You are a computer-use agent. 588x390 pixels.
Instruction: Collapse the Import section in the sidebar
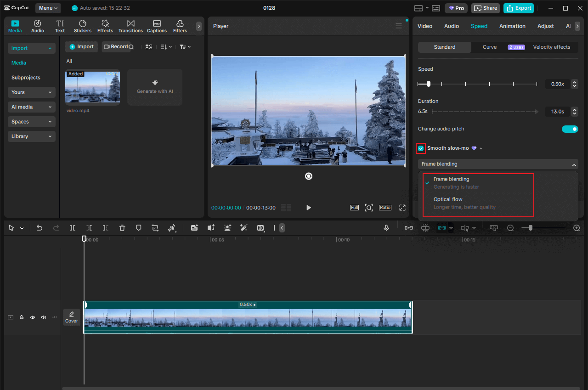click(x=31, y=48)
